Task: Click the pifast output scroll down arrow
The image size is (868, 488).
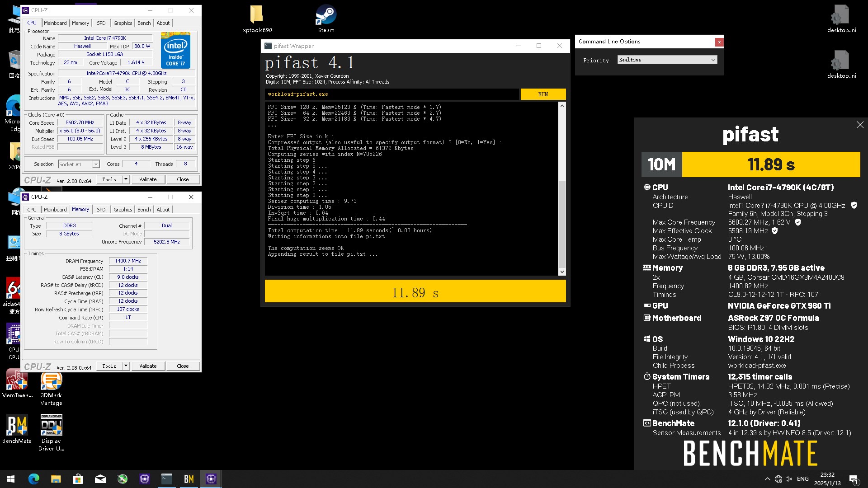Action: [x=562, y=272]
